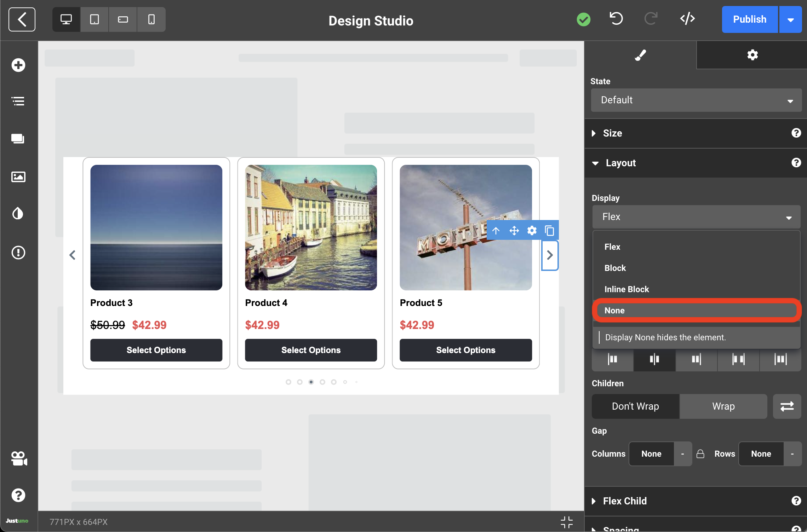Click the droplet color theme icon
The height and width of the screenshot is (532, 807).
point(18,214)
